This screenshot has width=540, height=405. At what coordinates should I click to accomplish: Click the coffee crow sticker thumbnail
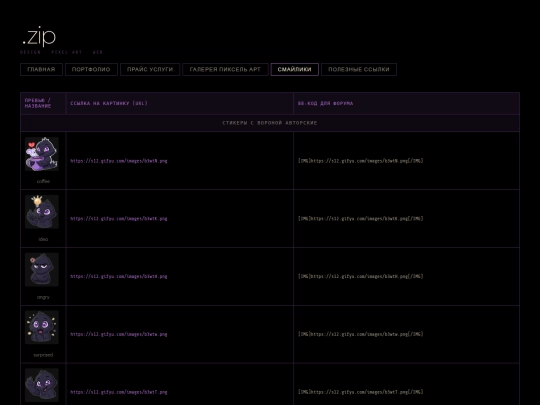click(42, 154)
